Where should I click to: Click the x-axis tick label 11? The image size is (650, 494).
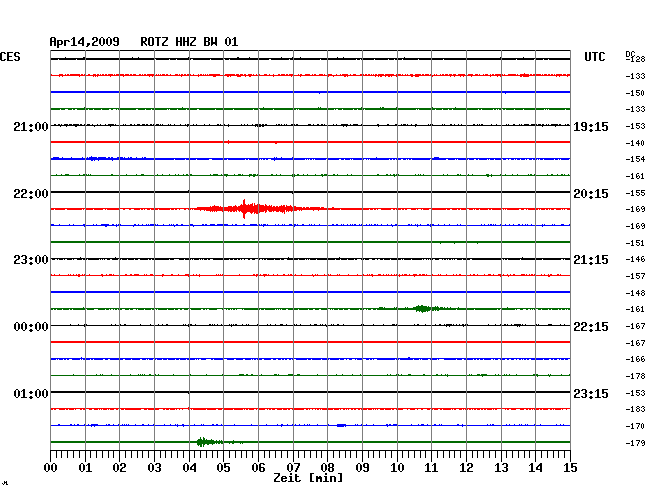point(431,468)
